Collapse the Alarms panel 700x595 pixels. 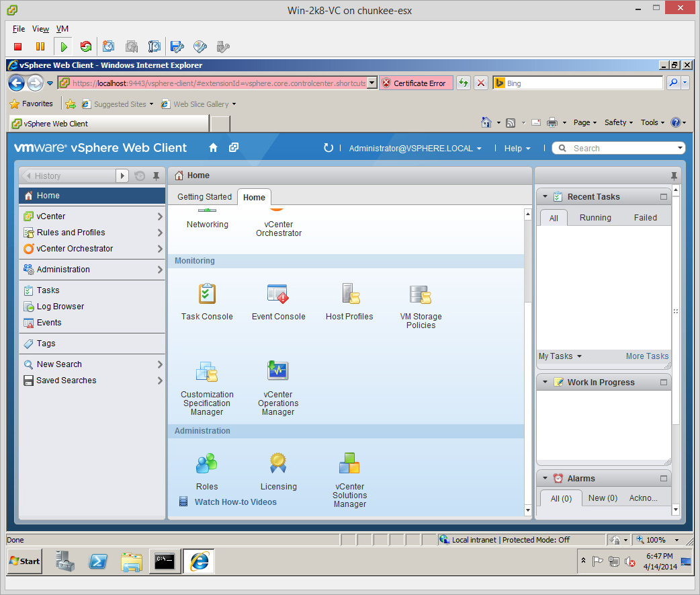(545, 479)
